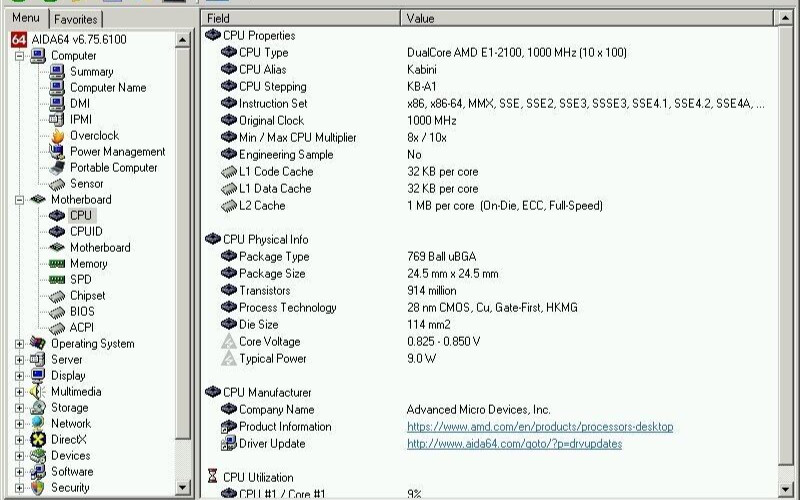Select the CPU tree item label
This screenshot has height=500, width=800.
(x=81, y=215)
